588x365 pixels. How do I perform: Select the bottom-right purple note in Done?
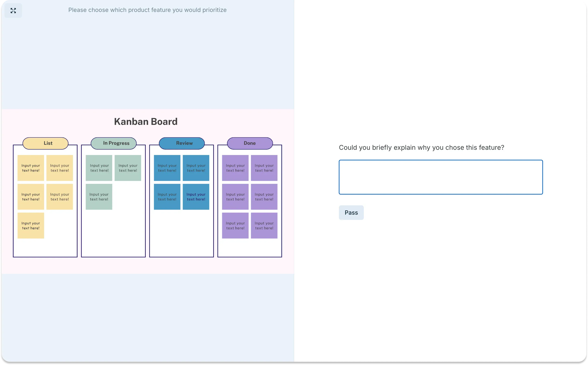pyautogui.click(x=264, y=226)
